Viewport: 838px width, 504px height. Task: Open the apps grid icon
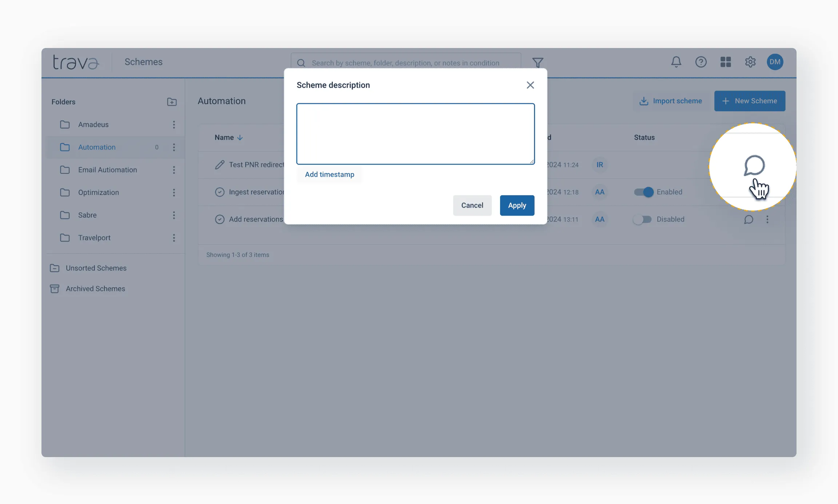point(725,62)
